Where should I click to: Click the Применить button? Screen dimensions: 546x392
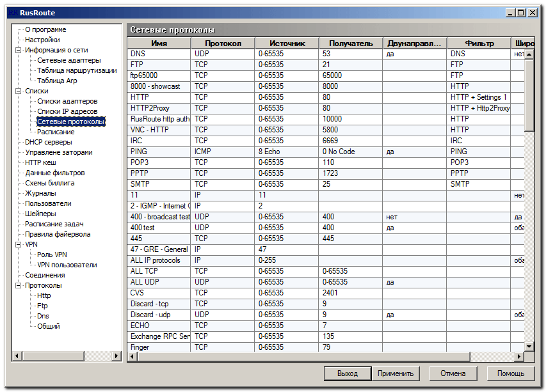[396, 373]
